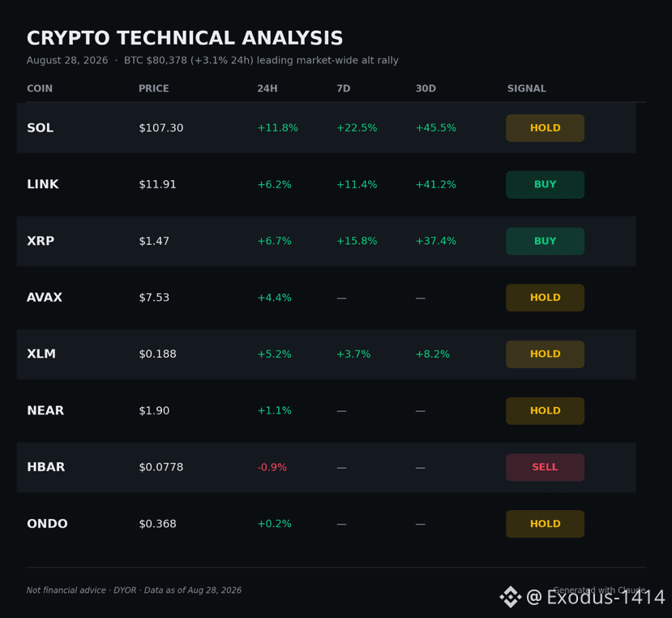Click the AVAX HOLD signal badge

(x=545, y=298)
